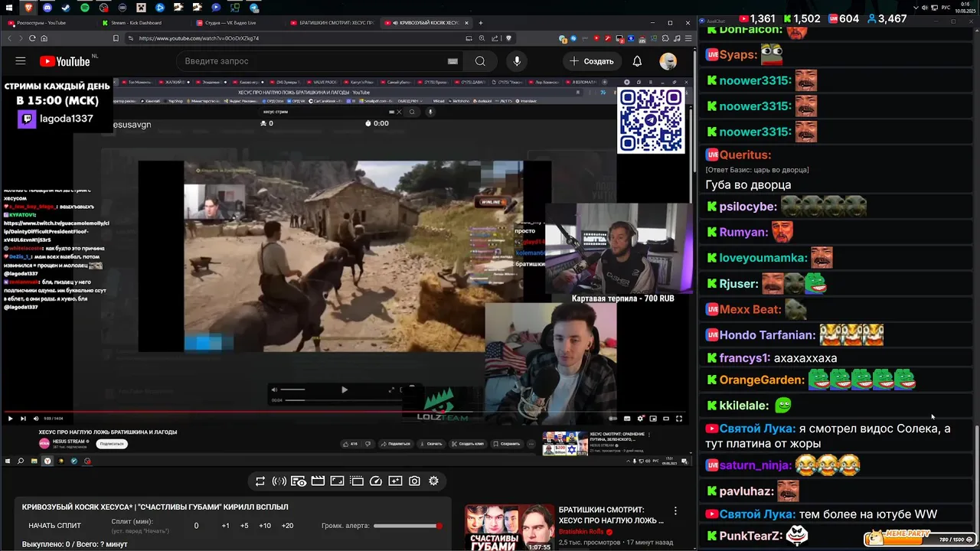Run YouTube search with the magnifier icon

coord(479,61)
